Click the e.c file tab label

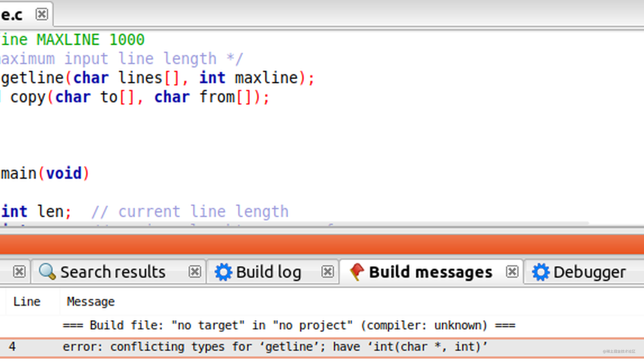tap(12, 15)
